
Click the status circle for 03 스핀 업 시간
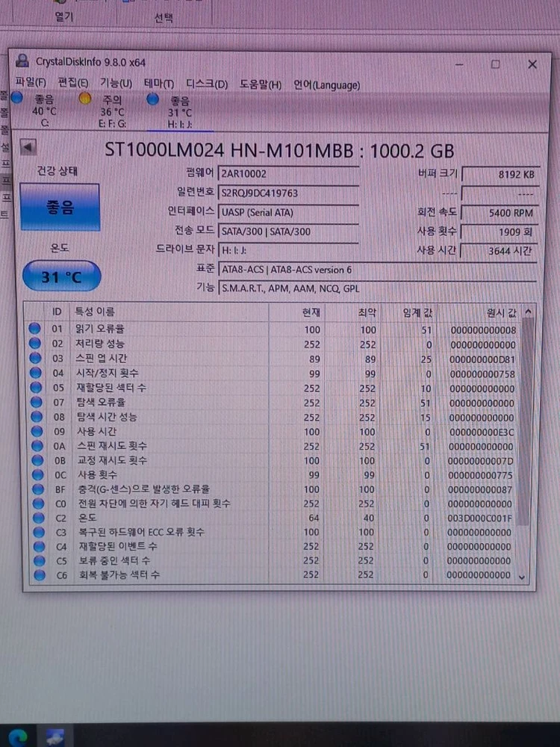[35, 358]
